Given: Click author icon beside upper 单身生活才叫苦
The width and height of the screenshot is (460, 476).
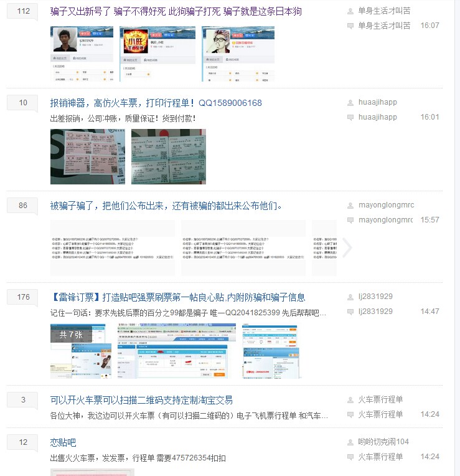Looking at the screenshot, I should (350, 12).
